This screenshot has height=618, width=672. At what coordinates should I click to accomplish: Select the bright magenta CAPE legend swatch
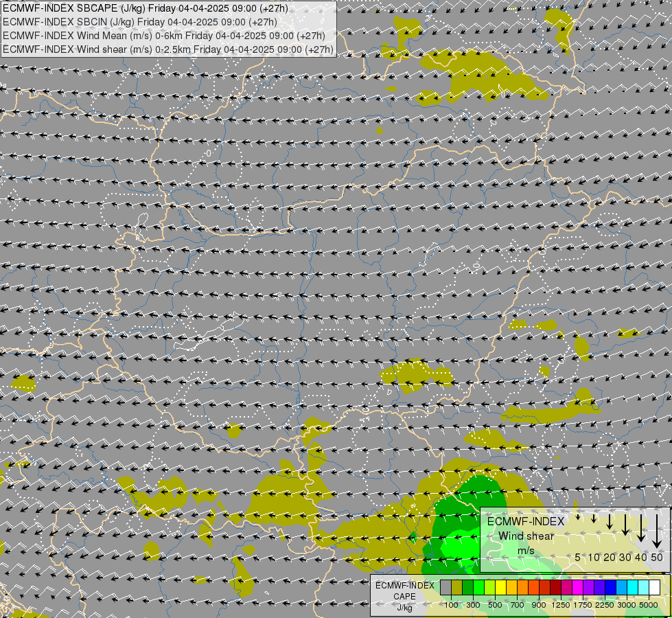coord(578,588)
